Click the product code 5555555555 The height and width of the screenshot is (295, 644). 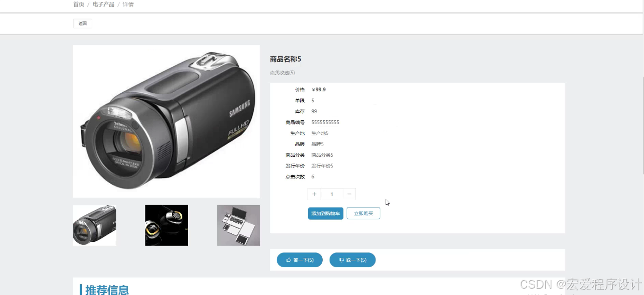325,123
